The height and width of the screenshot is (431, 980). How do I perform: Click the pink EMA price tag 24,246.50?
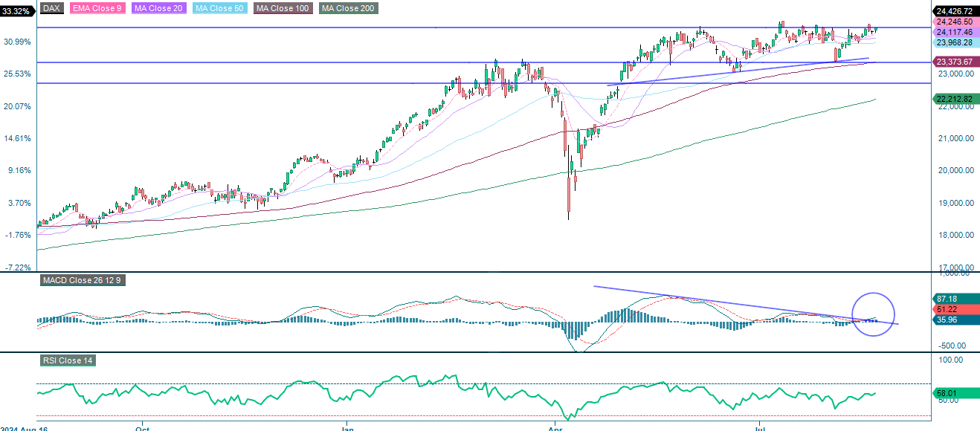click(x=955, y=22)
